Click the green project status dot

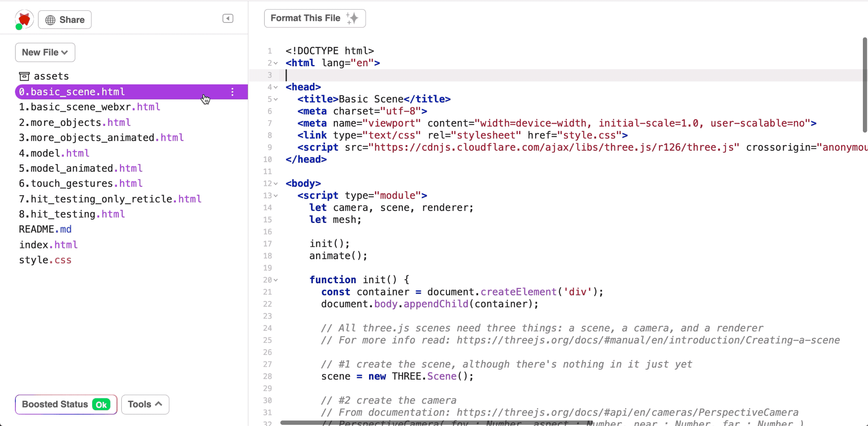point(18,28)
